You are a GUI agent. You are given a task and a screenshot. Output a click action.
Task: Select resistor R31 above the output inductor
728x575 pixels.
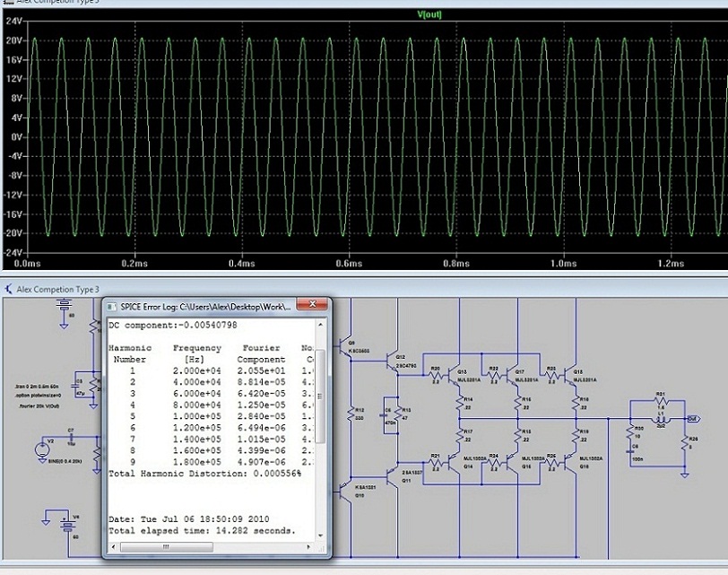(661, 400)
